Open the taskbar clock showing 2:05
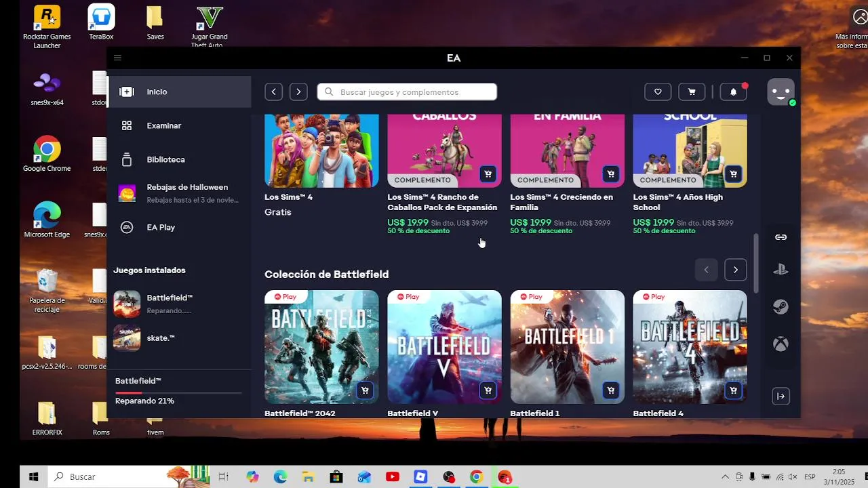 [x=839, y=476]
